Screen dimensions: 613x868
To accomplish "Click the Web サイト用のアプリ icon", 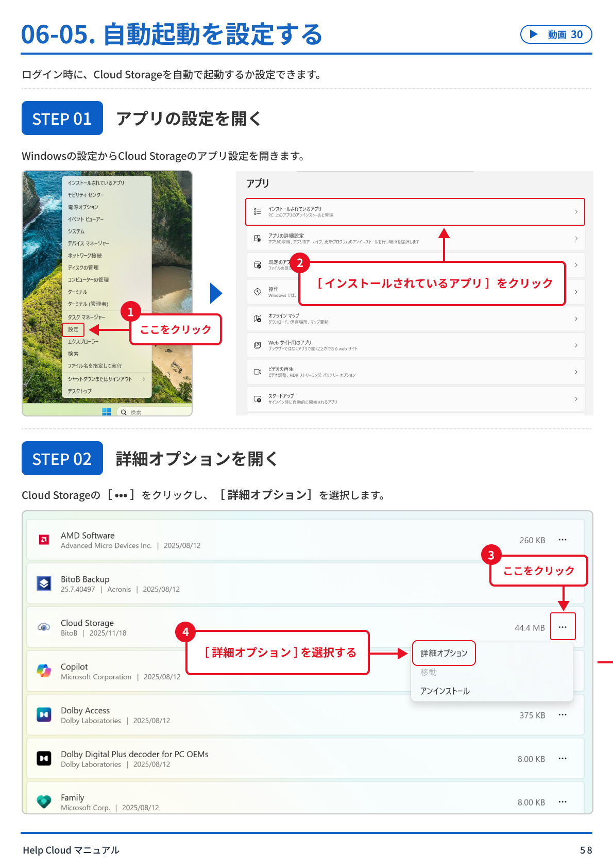I will [257, 345].
